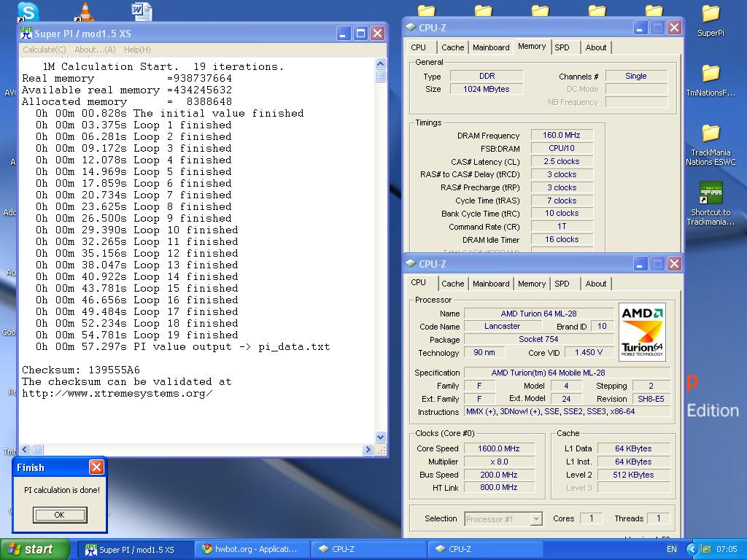Switch to Cache tab in lower CPU-Z
Viewport: 747px width, 560px height.
point(452,284)
